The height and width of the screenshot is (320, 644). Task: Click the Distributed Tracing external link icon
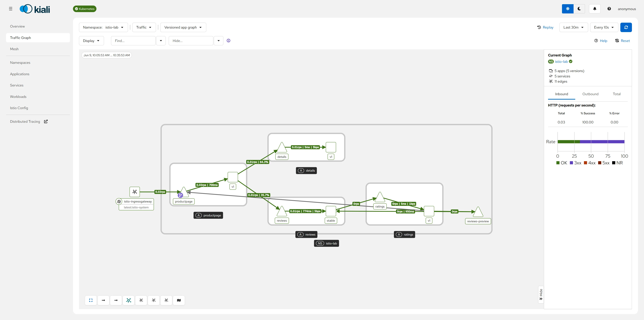tap(46, 122)
